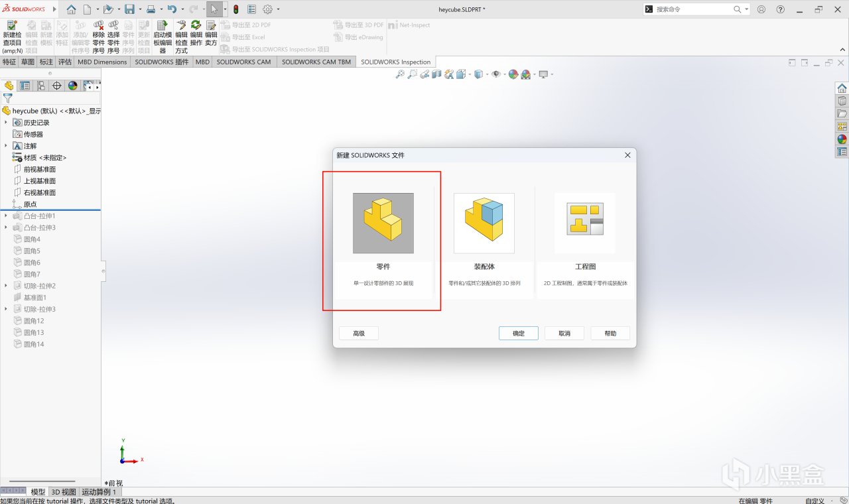This screenshot has width=849, height=504.
Task: Click the Open file folder icon
Action: point(108,9)
